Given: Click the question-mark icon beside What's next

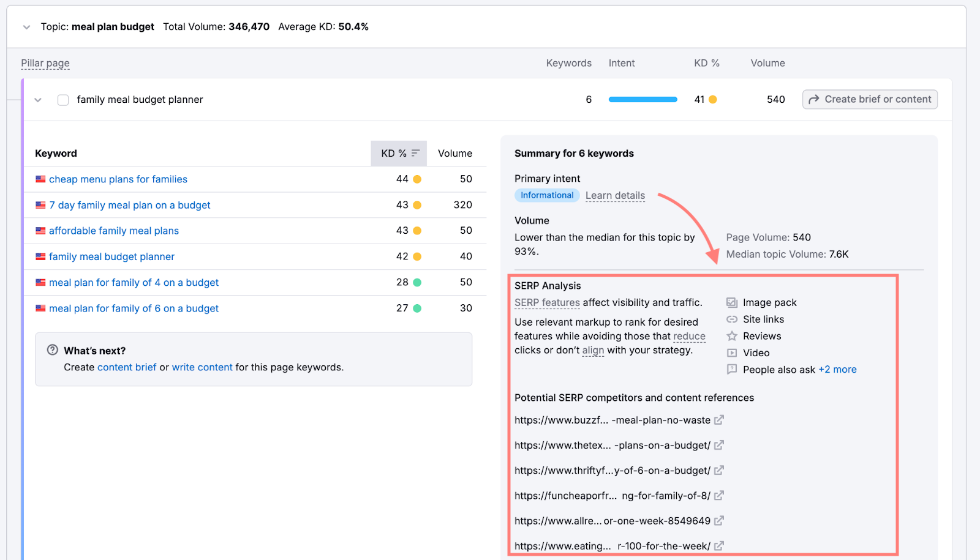Looking at the screenshot, I should coord(53,349).
